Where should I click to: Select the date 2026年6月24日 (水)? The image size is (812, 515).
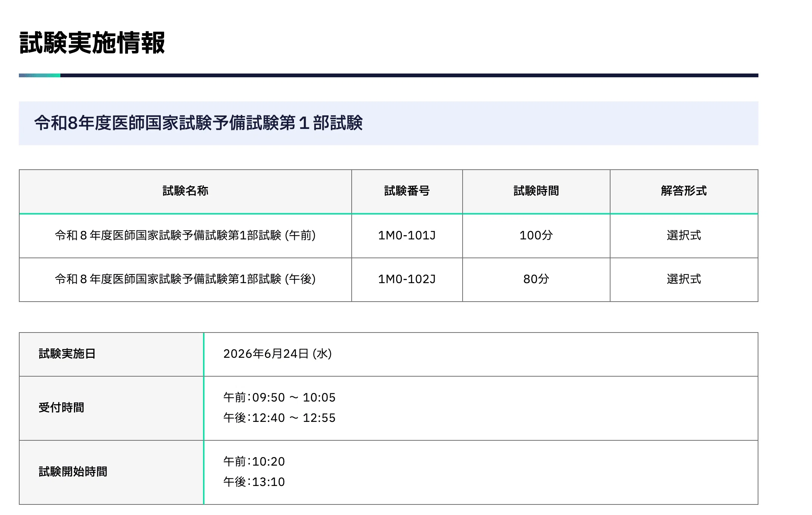[x=278, y=354]
